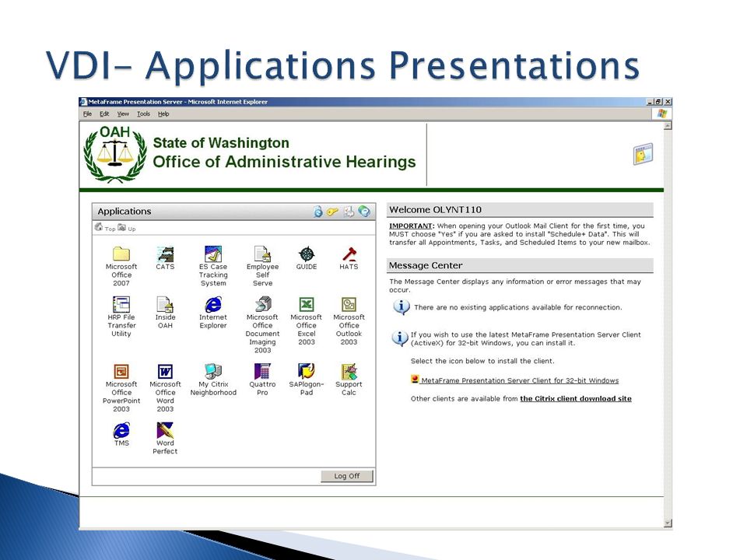This screenshot has width=747, height=560.
Task: Follow the Citrix client download site link
Action: click(x=576, y=398)
